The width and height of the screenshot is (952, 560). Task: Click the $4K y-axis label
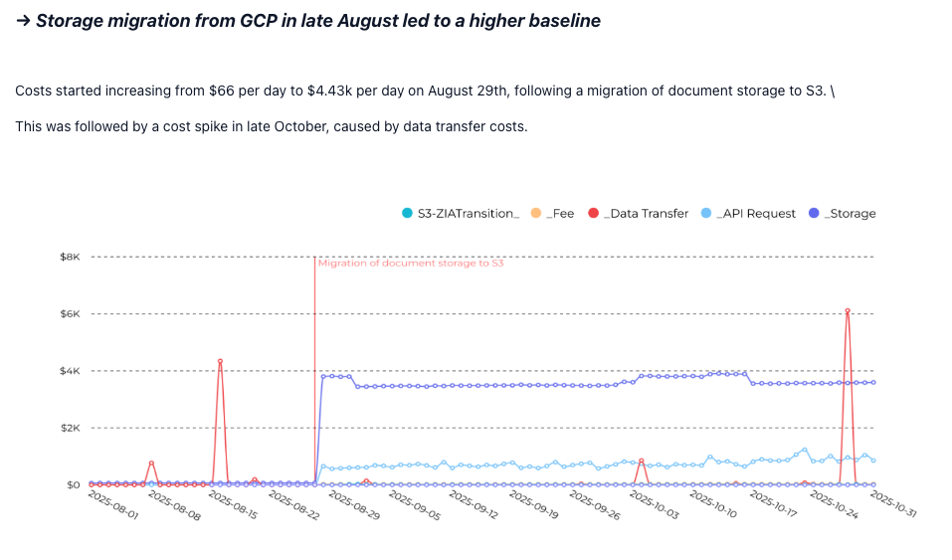[x=69, y=371]
